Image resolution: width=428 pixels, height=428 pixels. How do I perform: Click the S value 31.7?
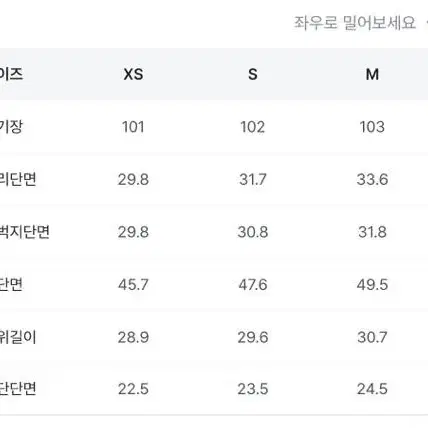[x=253, y=180]
